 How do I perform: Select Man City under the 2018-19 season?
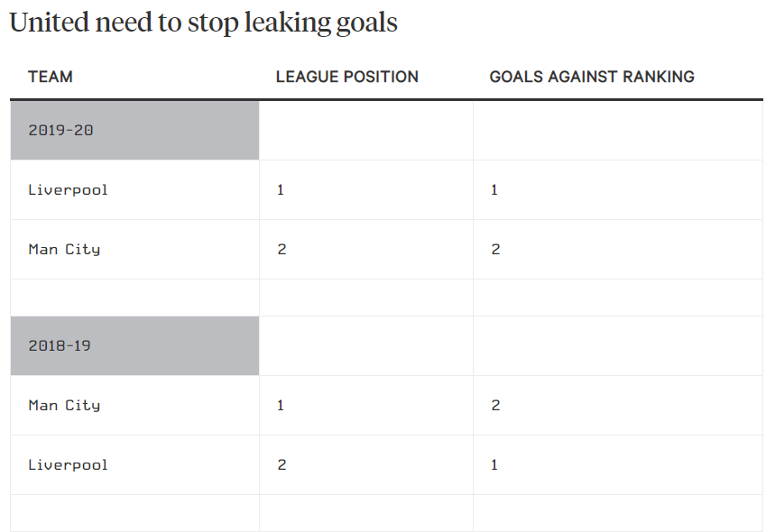[64, 405]
